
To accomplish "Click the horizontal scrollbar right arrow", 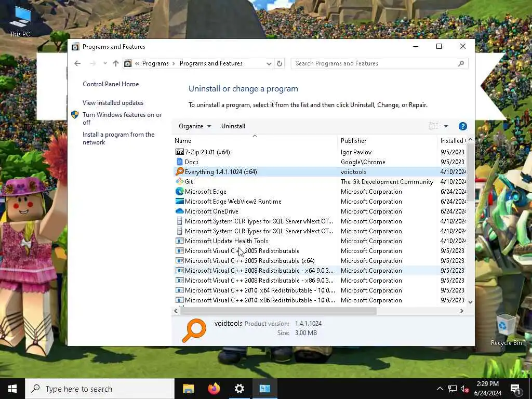I will 461,311.
